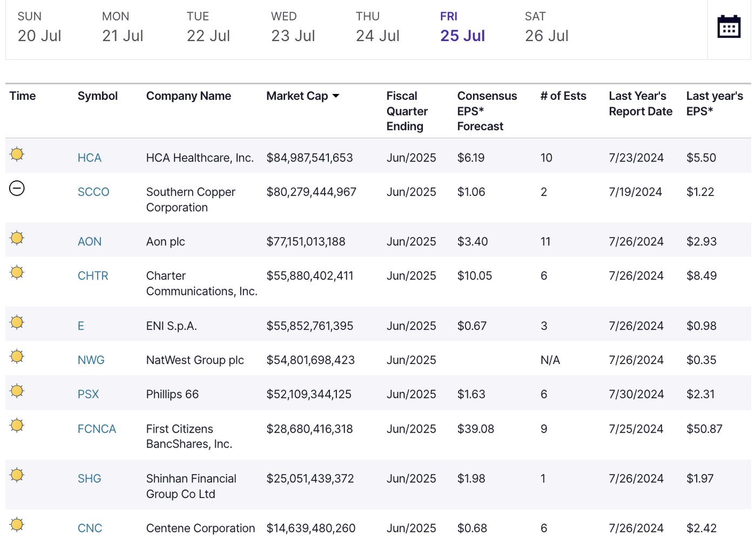
Task: Click the sun icon for Centene Corporation
Action: 17,524
